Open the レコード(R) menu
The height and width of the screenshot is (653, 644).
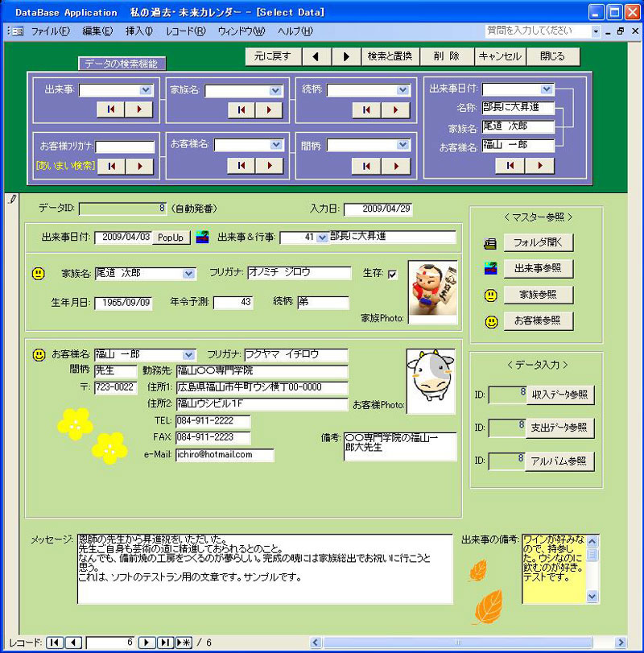pos(185,31)
